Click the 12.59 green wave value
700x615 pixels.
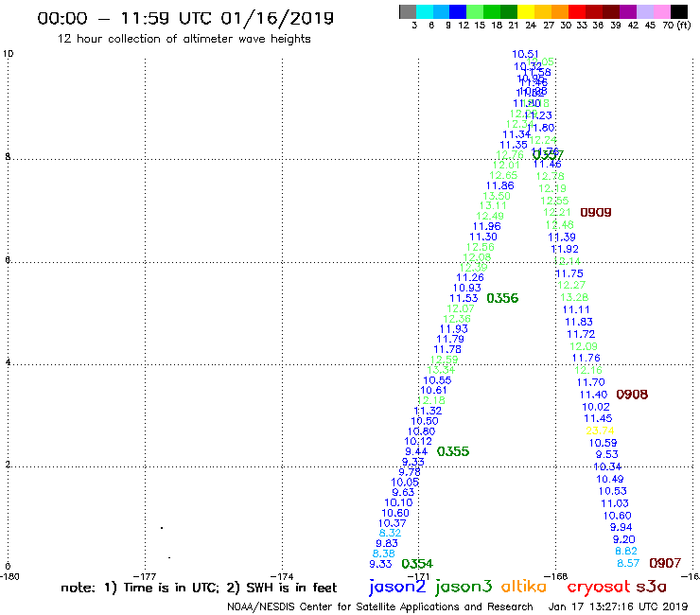[x=445, y=360]
